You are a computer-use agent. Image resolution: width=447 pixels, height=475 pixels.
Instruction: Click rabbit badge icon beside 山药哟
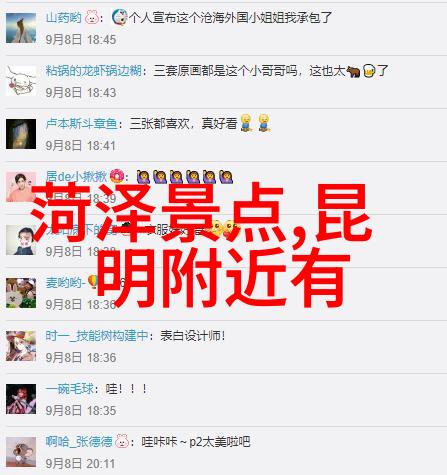[x=92, y=17]
